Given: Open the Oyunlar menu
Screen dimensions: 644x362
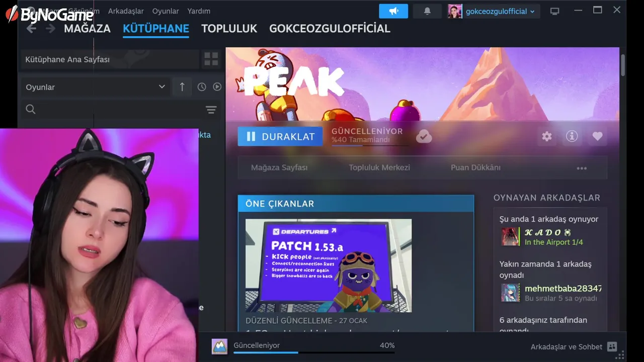Looking at the screenshot, I should point(166,11).
